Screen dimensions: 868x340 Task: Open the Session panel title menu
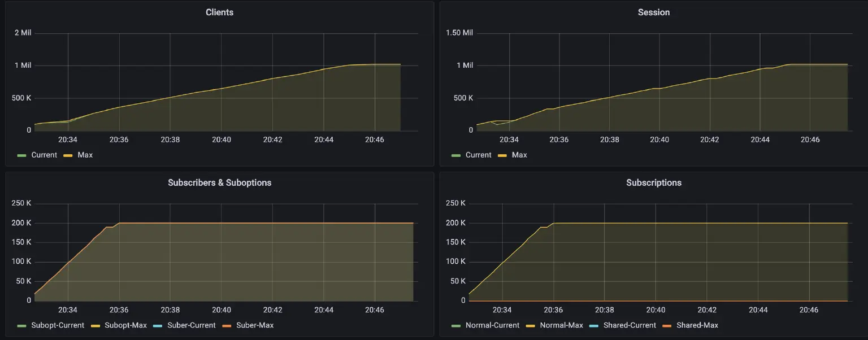[x=654, y=12]
